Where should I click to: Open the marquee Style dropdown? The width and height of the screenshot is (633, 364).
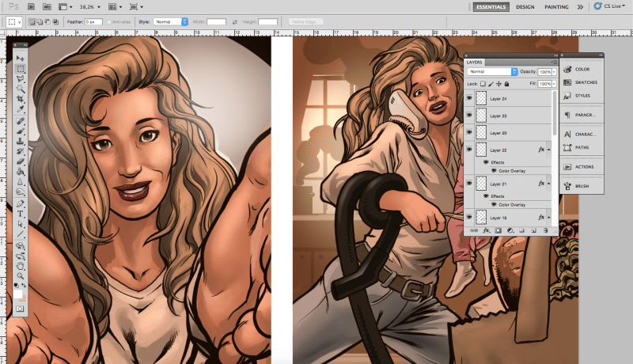(x=170, y=21)
